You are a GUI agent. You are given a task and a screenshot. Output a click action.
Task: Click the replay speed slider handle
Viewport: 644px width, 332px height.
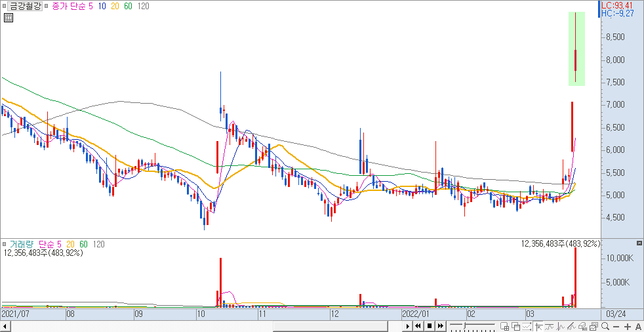(x=464, y=325)
